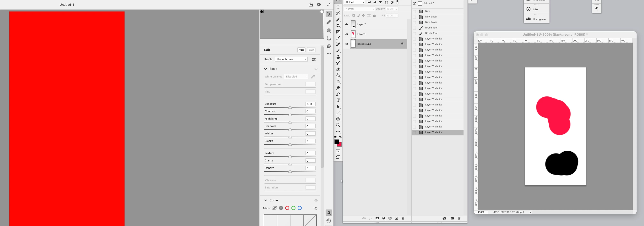644x226 pixels.
Task: Toggle Curve panel visibility eye
Action: (316, 200)
